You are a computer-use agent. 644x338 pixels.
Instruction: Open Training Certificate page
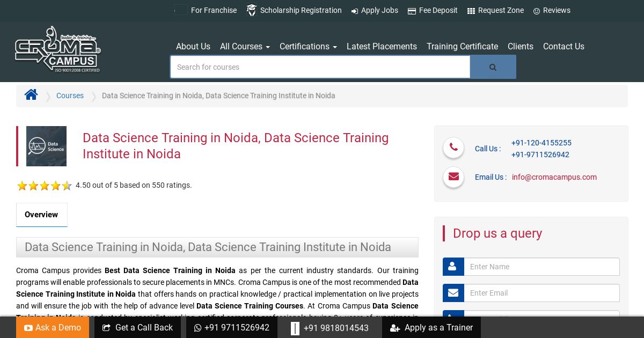(x=462, y=46)
